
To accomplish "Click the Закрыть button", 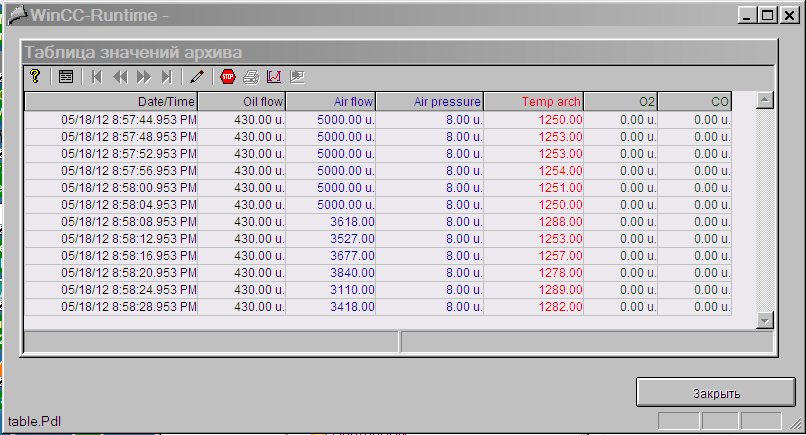I will (716, 393).
